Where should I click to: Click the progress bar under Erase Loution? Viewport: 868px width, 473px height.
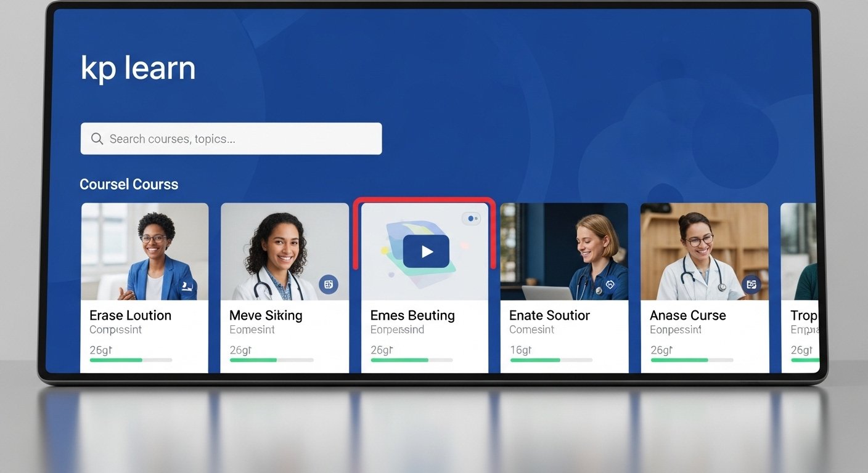tap(131, 360)
